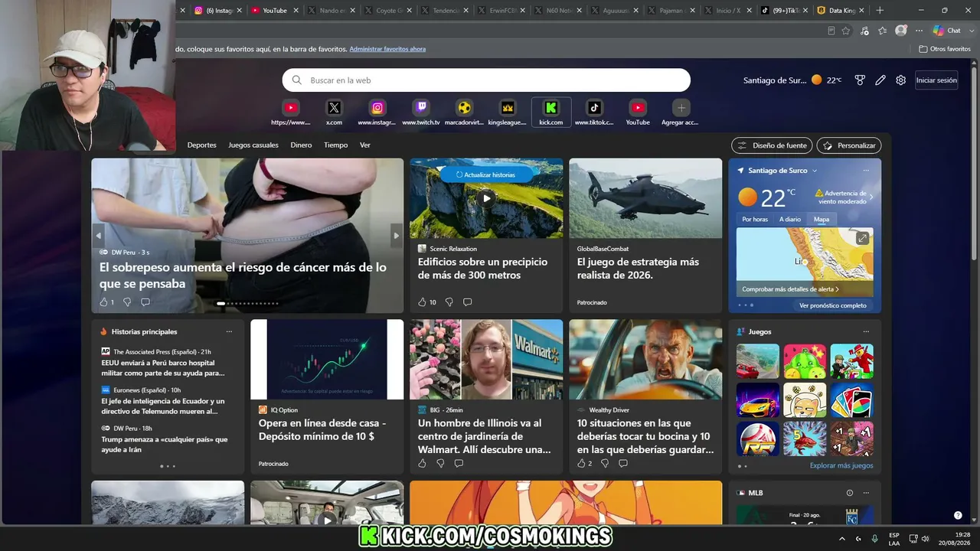
Task: Comment on the DW Peru overweight article
Action: pos(145,302)
